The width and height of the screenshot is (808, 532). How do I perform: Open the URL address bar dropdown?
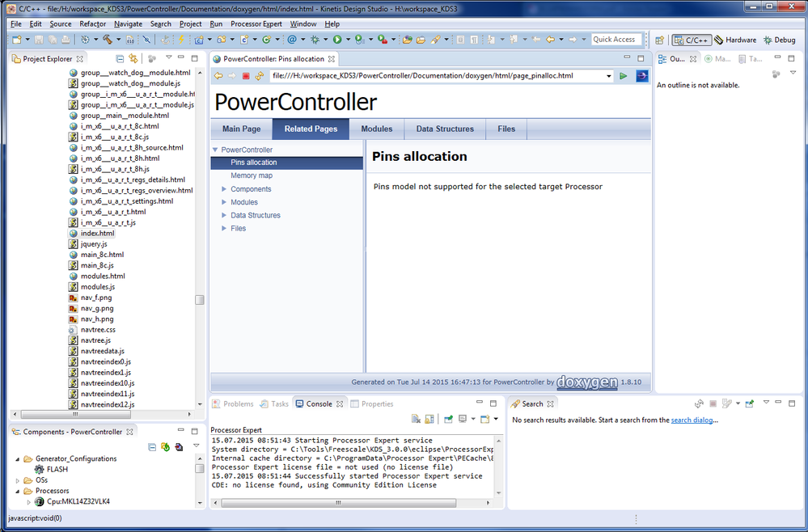[x=608, y=76]
